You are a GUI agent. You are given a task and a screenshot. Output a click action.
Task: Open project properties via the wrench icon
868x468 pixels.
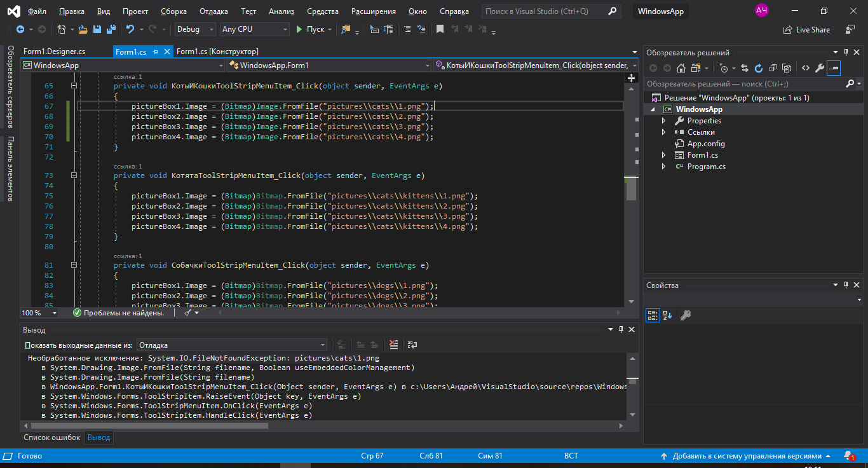click(x=820, y=68)
